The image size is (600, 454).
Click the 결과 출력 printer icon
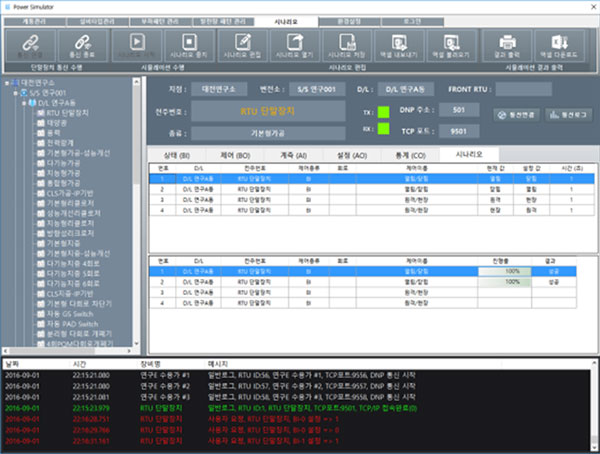pos(506,44)
